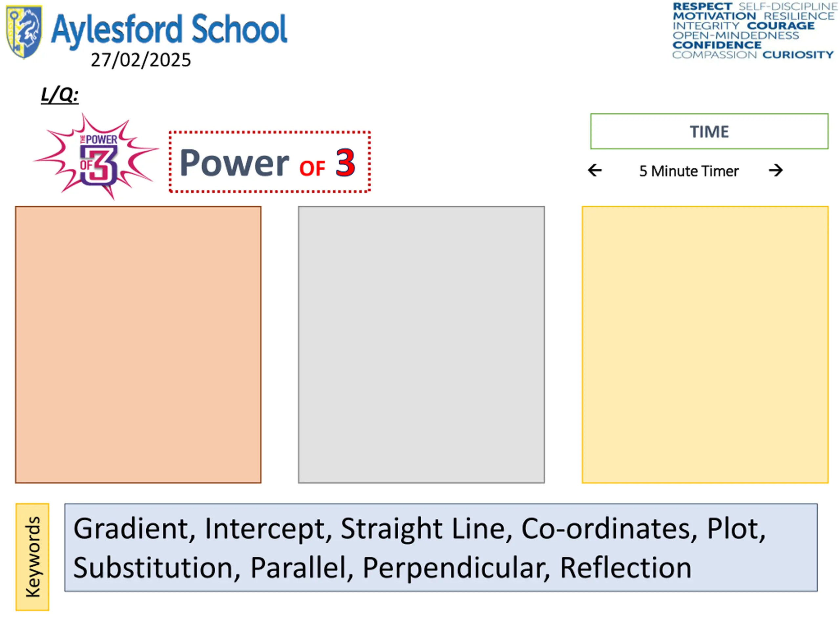Click the L/Q: heading text

click(x=60, y=94)
